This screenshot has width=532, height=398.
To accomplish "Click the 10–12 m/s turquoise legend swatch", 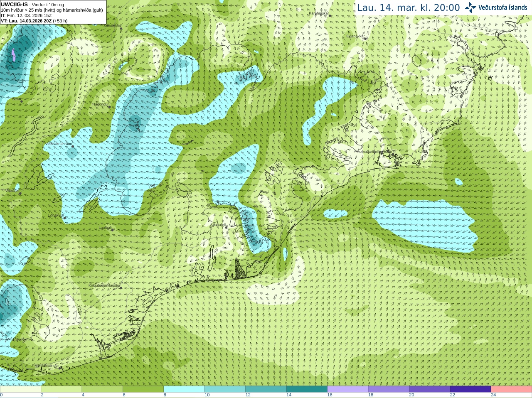I will pyautogui.click(x=225, y=389).
